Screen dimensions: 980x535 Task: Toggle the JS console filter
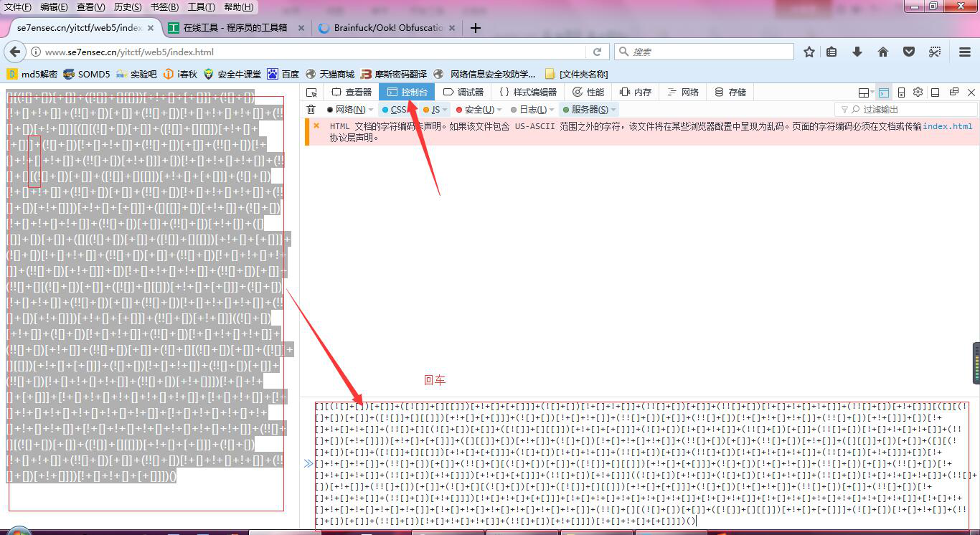coord(431,110)
